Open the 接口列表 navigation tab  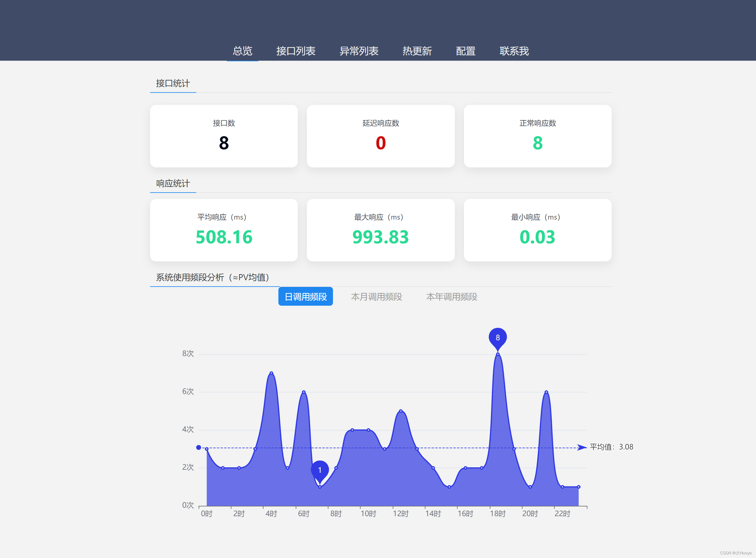click(x=296, y=51)
